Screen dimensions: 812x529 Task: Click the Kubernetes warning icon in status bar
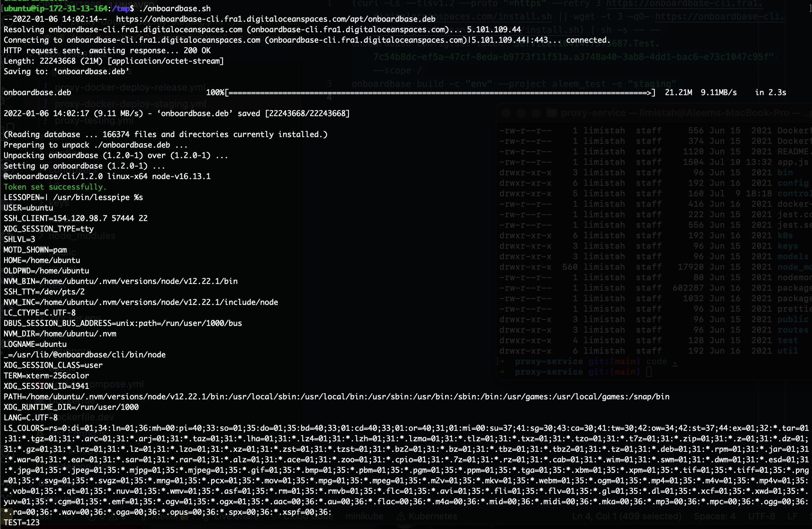click(x=401, y=516)
